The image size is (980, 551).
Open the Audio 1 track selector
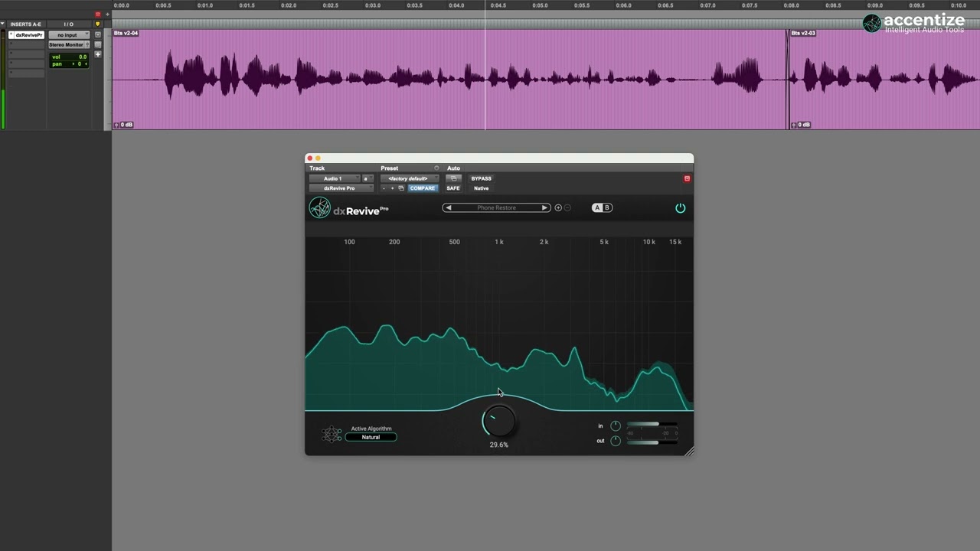tap(335, 178)
